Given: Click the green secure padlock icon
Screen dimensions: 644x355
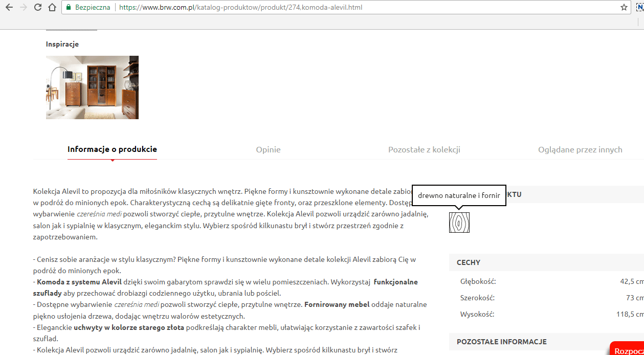Looking at the screenshot, I should pyautogui.click(x=68, y=8).
